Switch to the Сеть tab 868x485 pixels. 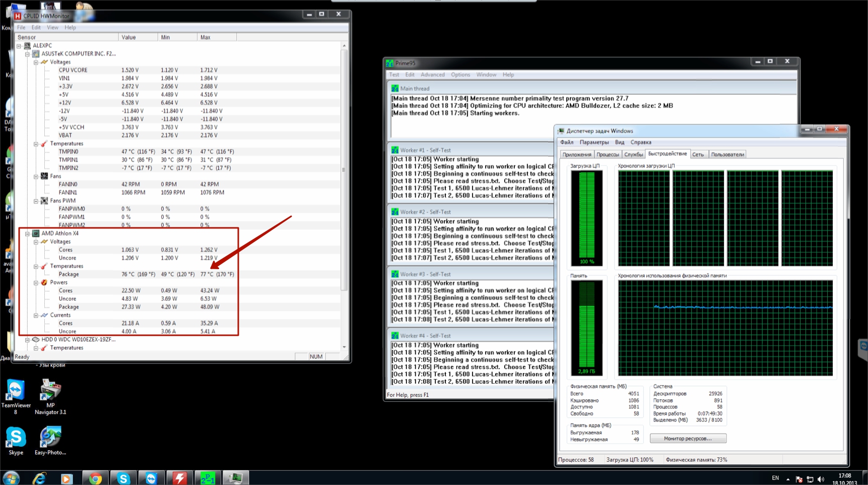(x=698, y=155)
